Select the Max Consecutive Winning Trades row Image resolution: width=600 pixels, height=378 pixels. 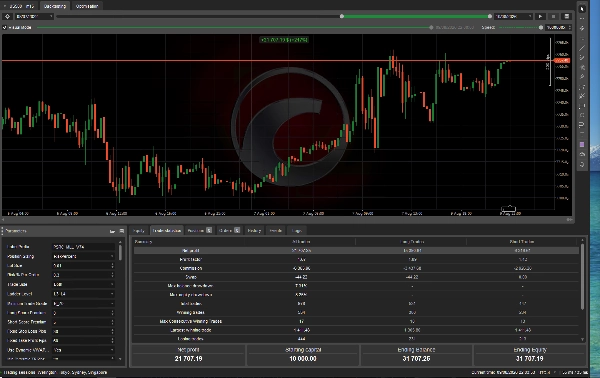(x=356, y=321)
